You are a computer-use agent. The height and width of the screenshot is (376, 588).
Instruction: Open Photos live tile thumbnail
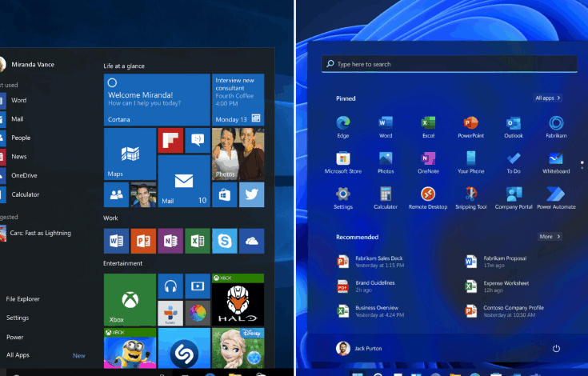238,154
